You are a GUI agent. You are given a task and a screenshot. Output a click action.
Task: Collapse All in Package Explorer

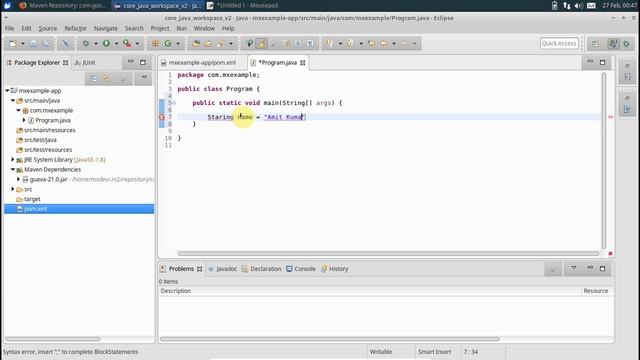[94, 78]
